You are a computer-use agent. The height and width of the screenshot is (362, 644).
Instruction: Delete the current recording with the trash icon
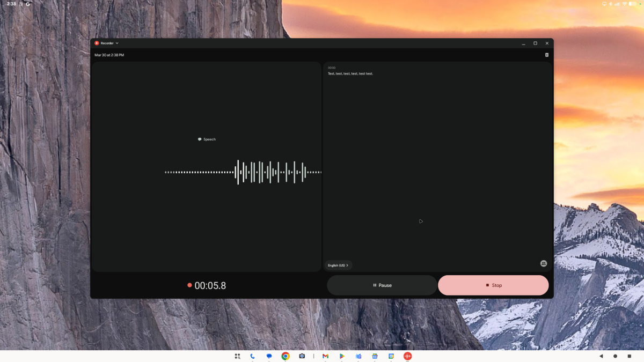tap(546, 54)
